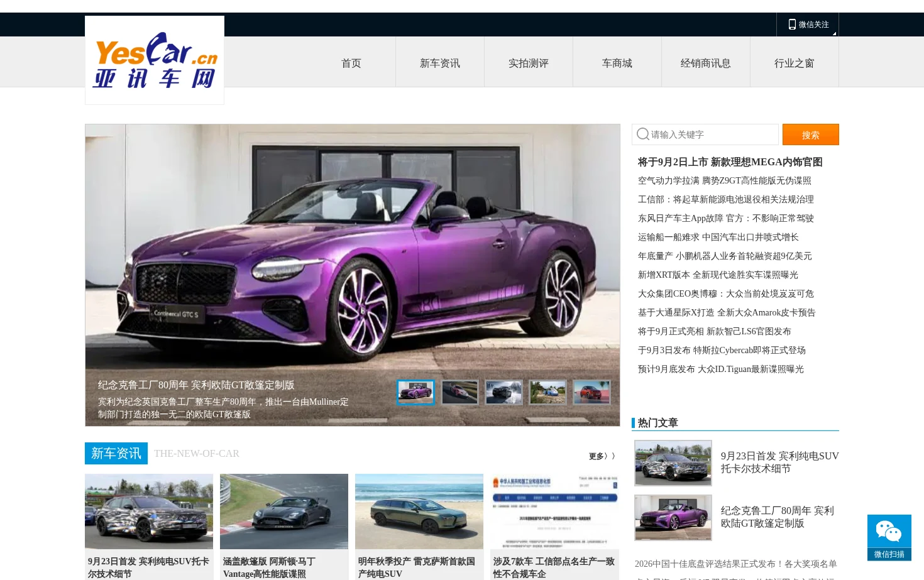Click THE-NEW-OF-CAR subtitle text
Viewport: 924px width, 580px height.
tap(197, 454)
